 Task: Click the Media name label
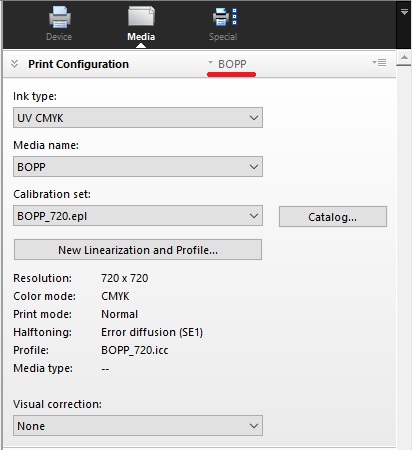point(46,145)
